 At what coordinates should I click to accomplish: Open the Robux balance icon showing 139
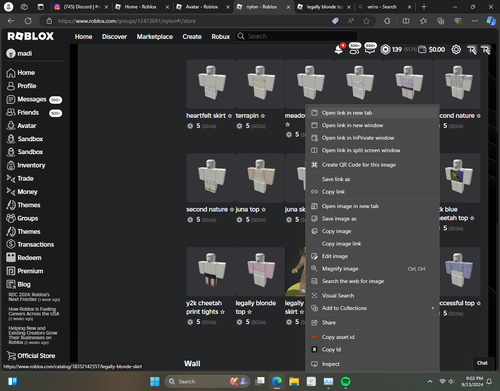click(385, 50)
